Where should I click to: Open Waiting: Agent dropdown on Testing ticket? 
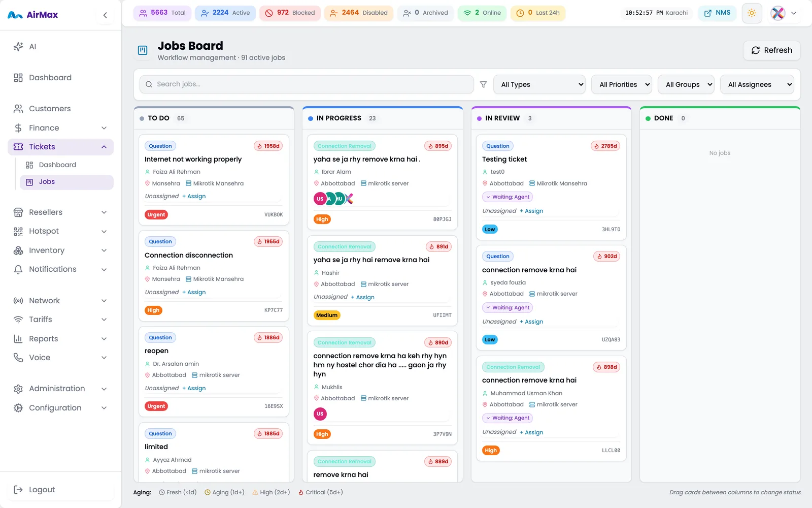point(507,197)
